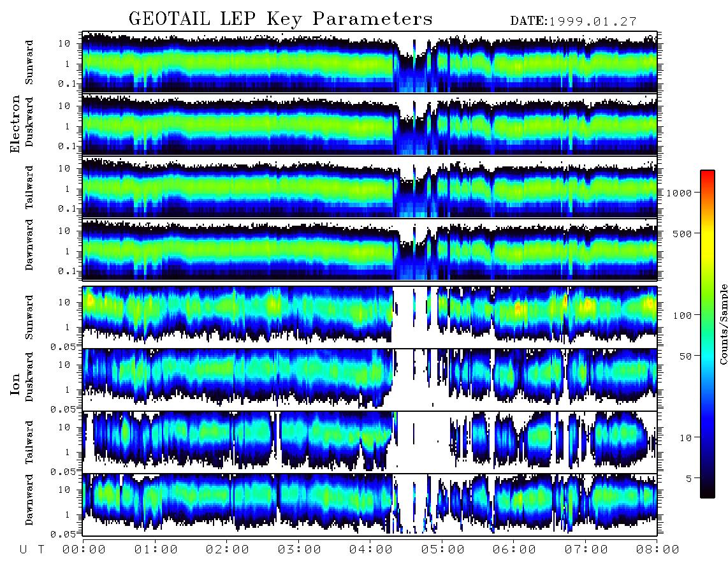Select the Ion Dawnward panel label
Image resolution: width=728 pixels, height=561 pixels.
[29, 500]
